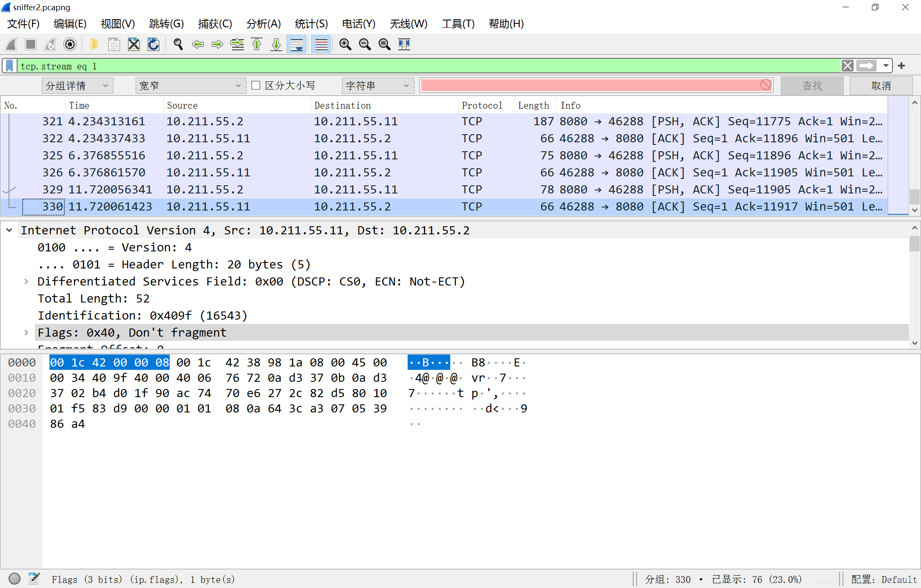Toggle the 区分大小写 checkbox
The height and width of the screenshot is (588, 921).
256,86
